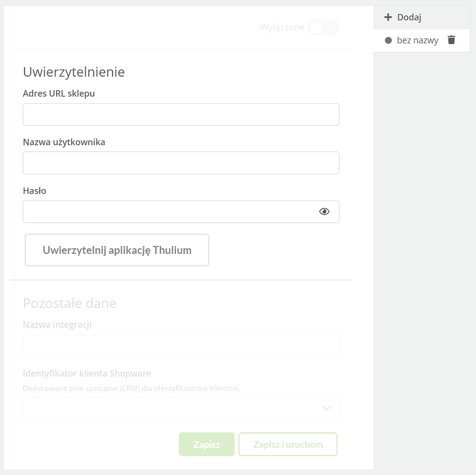Focus the 'Hasło' password field
The width and height of the screenshot is (476, 475).
(181, 212)
